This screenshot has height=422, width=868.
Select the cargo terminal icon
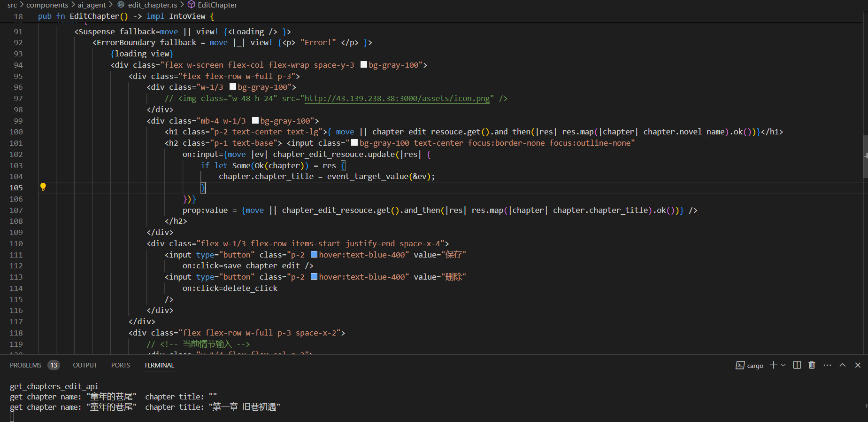pos(740,365)
